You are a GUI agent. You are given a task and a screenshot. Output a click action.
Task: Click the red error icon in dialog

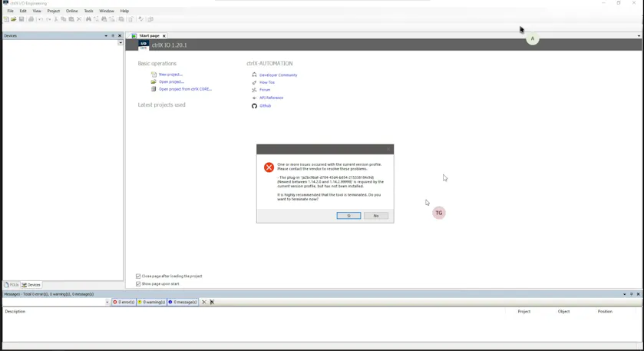[269, 167]
